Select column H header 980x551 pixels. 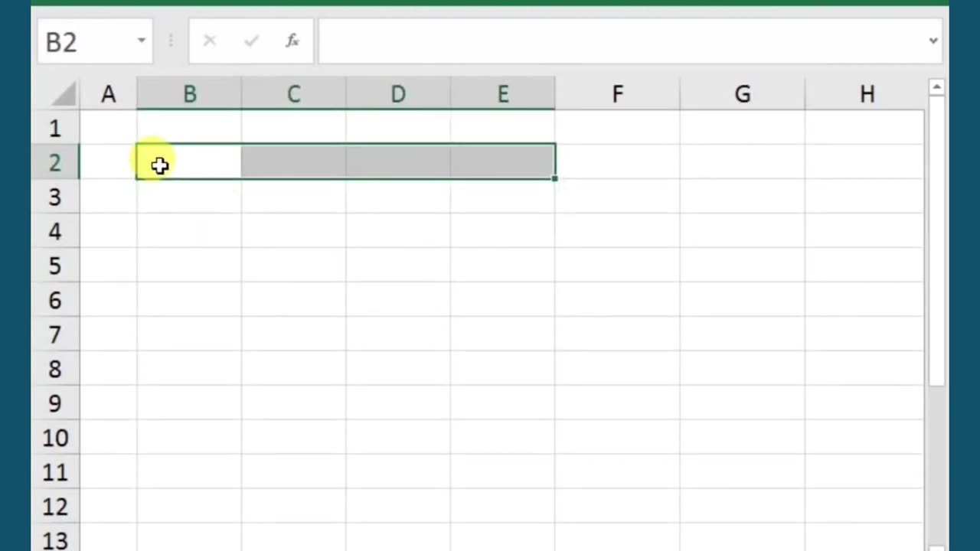click(866, 94)
